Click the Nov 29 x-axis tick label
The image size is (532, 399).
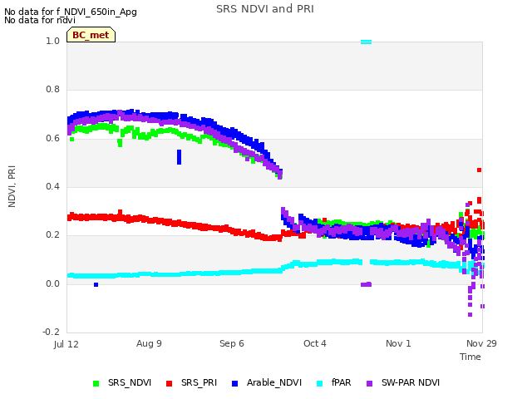click(481, 343)
